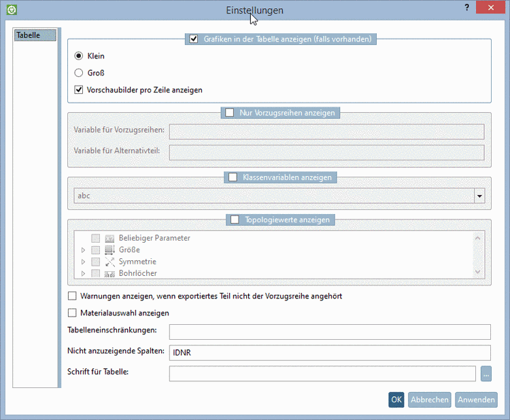Enable Nur Vorzugsreihen anzeigen
Image resolution: width=510 pixels, height=420 pixels.
230,113
